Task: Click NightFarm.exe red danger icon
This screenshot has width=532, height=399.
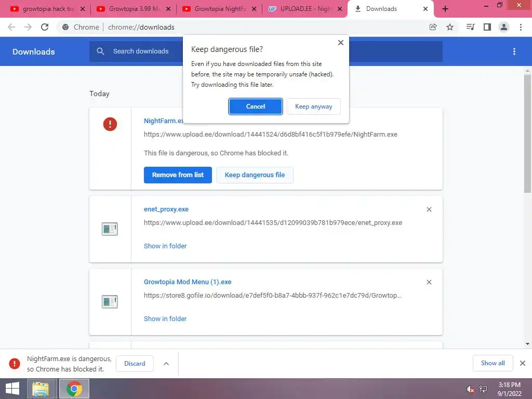Action: (110, 124)
